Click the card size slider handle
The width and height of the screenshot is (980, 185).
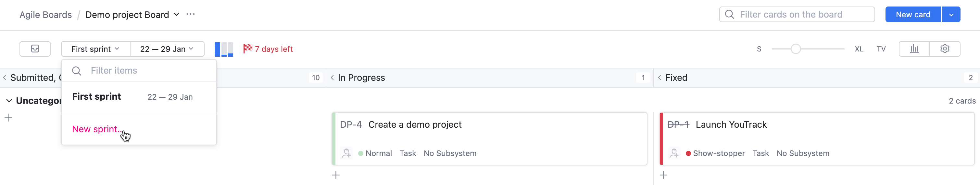[796, 49]
